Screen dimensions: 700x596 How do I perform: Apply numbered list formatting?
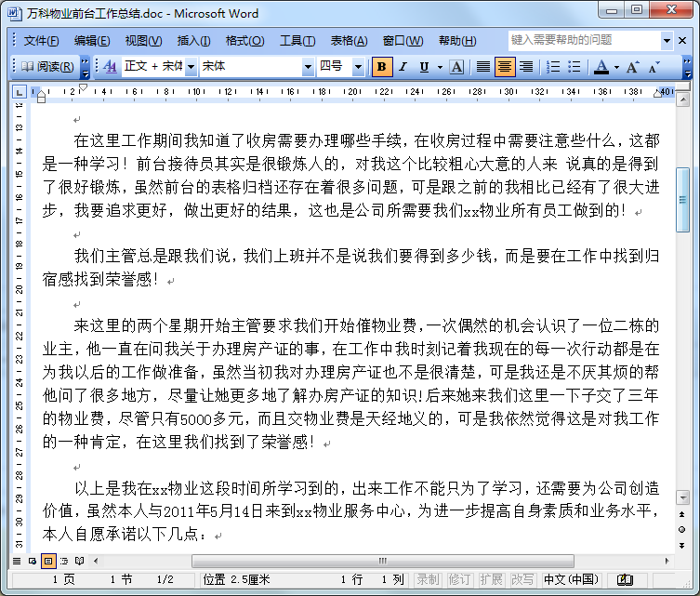point(553,67)
